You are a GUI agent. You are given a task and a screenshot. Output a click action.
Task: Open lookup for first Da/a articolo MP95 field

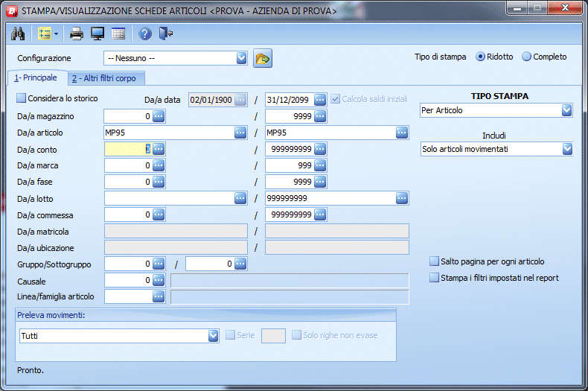click(x=240, y=133)
